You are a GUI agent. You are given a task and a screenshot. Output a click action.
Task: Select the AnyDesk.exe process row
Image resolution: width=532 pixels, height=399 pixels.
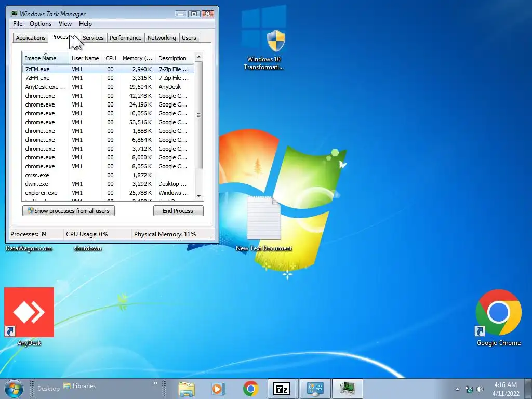pos(108,87)
